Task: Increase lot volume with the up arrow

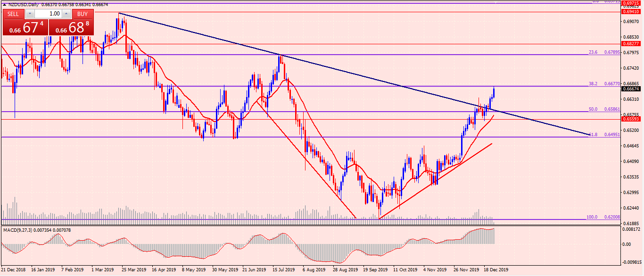Action: pyautogui.click(x=66, y=14)
